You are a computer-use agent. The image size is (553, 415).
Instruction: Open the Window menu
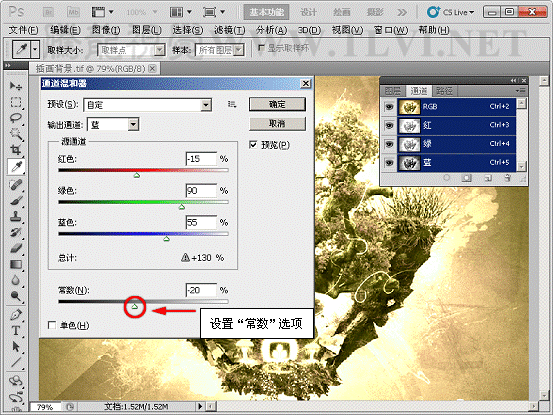point(390,30)
